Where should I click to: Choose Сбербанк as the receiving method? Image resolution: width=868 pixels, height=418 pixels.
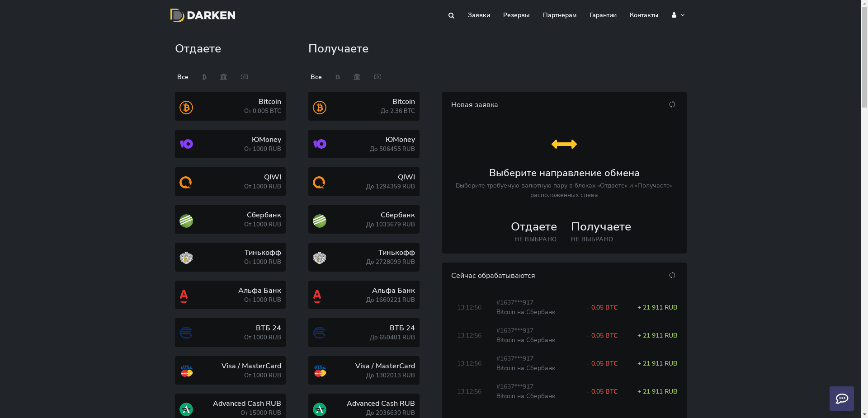click(x=363, y=219)
